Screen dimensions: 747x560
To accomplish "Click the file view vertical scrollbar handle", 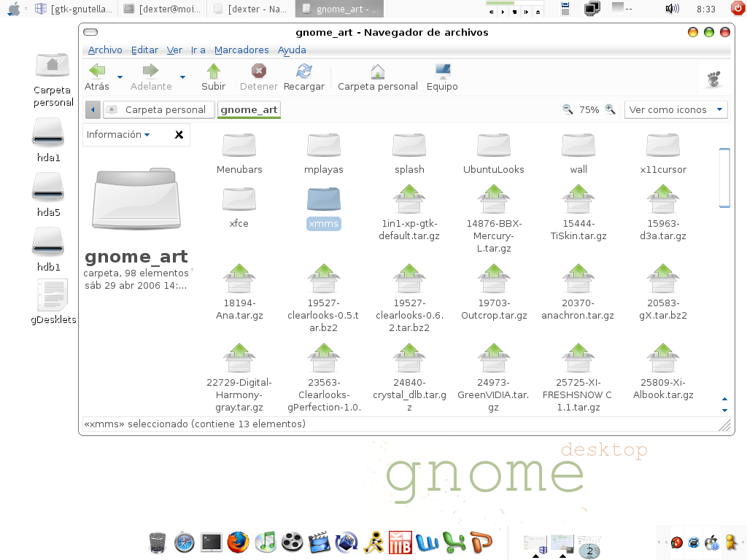I will pyautogui.click(x=724, y=178).
